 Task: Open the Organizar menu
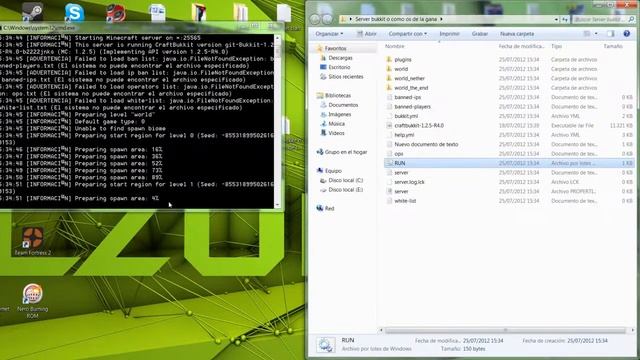click(x=329, y=33)
